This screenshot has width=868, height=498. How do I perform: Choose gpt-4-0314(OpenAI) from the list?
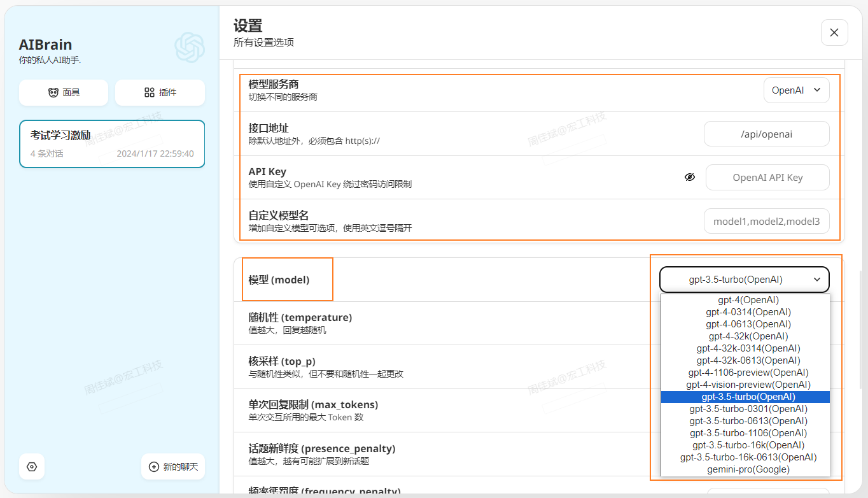pyautogui.click(x=745, y=312)
